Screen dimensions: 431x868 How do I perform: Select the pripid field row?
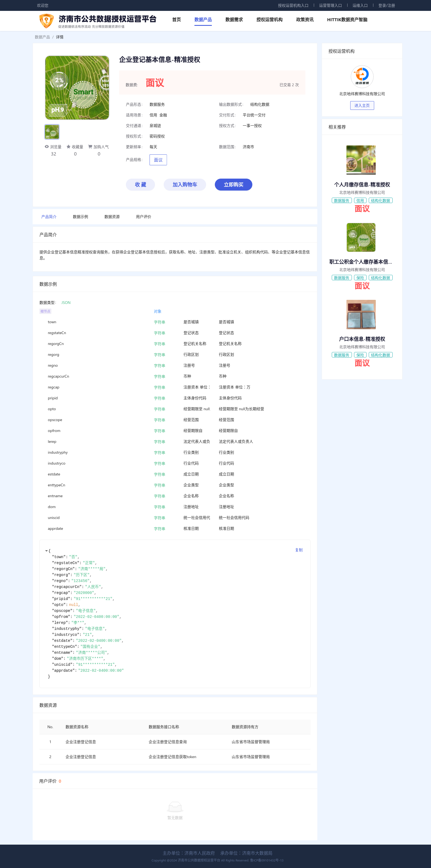click(175, 398)
